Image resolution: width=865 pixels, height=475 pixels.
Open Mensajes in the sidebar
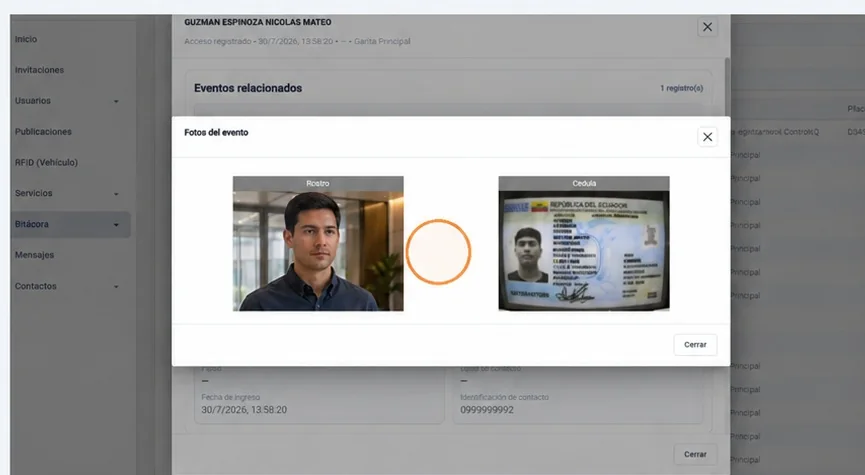(34, 255)
